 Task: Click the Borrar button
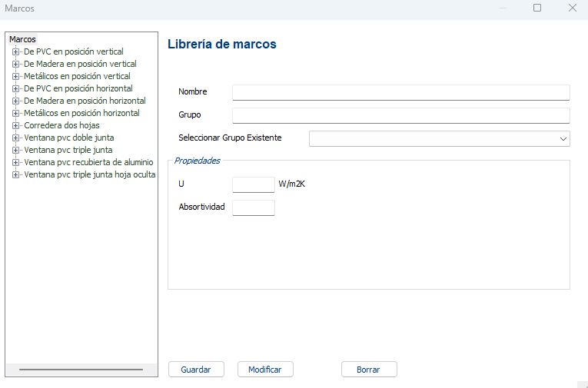coord(369,370)
